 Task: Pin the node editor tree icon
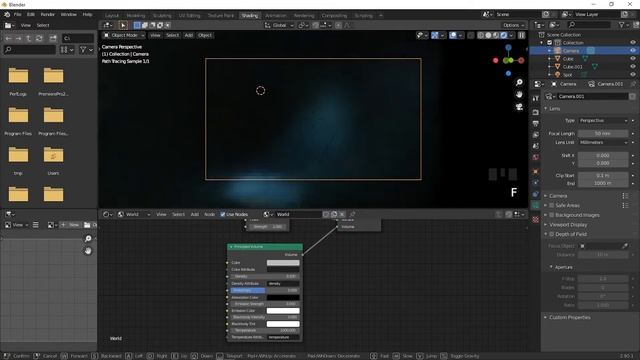point(352,214)
